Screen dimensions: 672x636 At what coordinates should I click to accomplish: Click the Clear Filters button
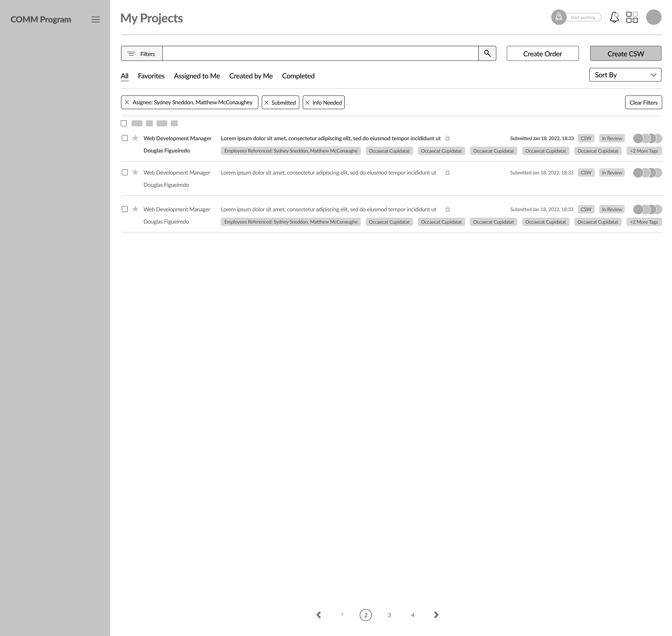(643, 103)
